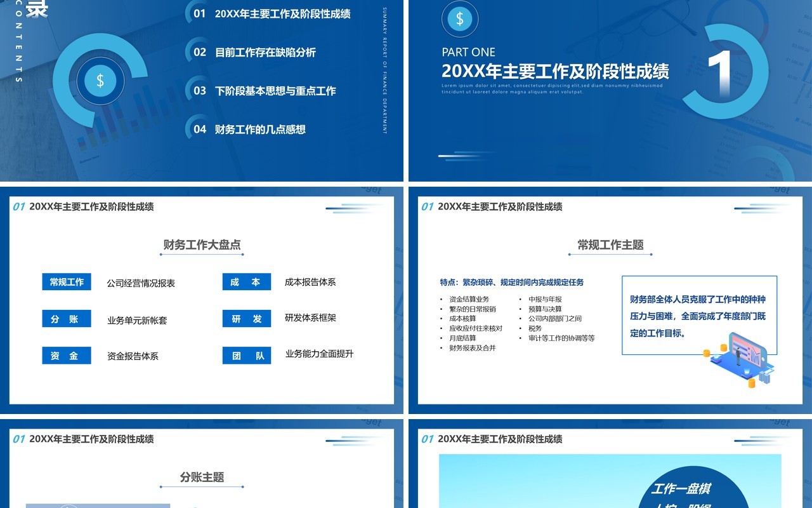Select contents entry 01 20XX年主要工作及阶段性成绩
Screen dimensions: 812x508
click(x=272, y=13)
